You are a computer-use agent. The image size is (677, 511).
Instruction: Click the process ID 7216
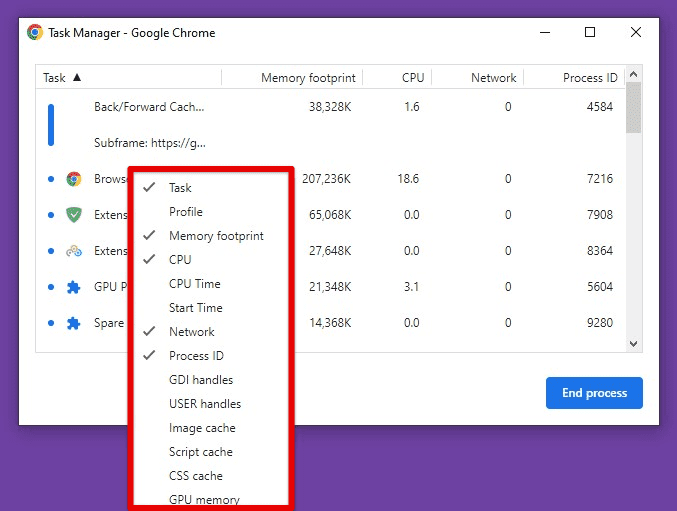tap(600, 179)
